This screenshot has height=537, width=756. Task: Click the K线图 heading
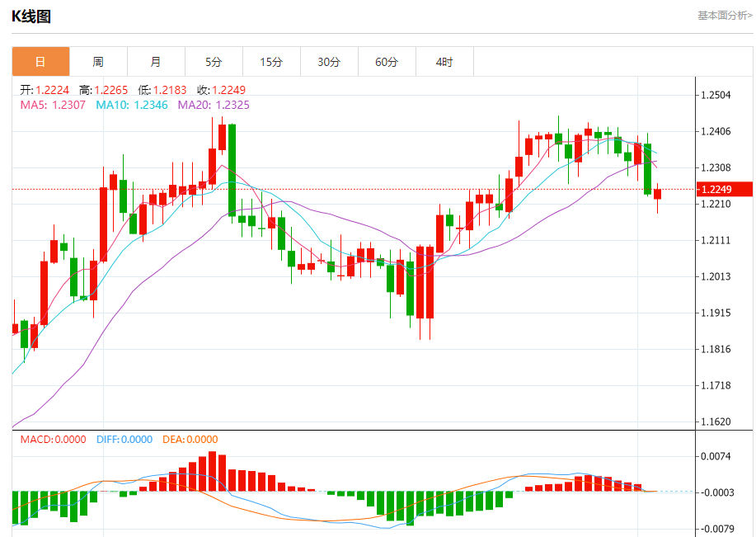pyautogui.click(x=31, y=16)
